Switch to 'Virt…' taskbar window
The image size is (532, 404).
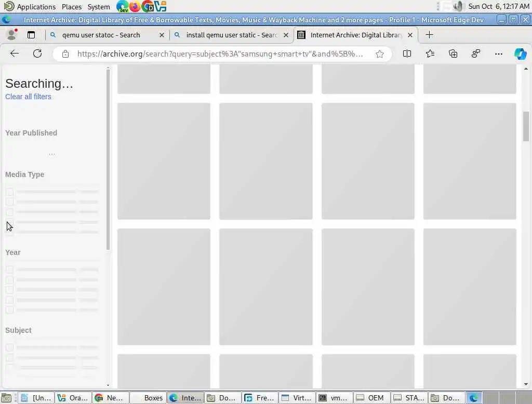[297, 398]
